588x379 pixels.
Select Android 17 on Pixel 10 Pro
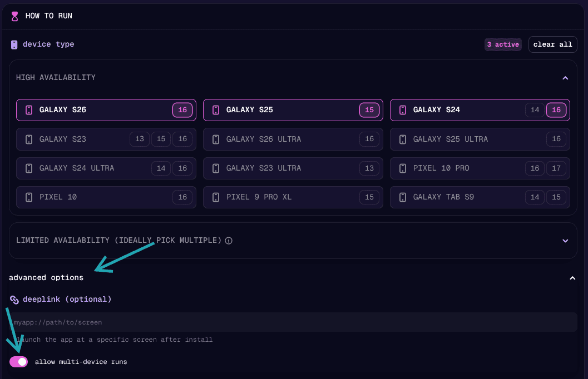coord(556,168)
